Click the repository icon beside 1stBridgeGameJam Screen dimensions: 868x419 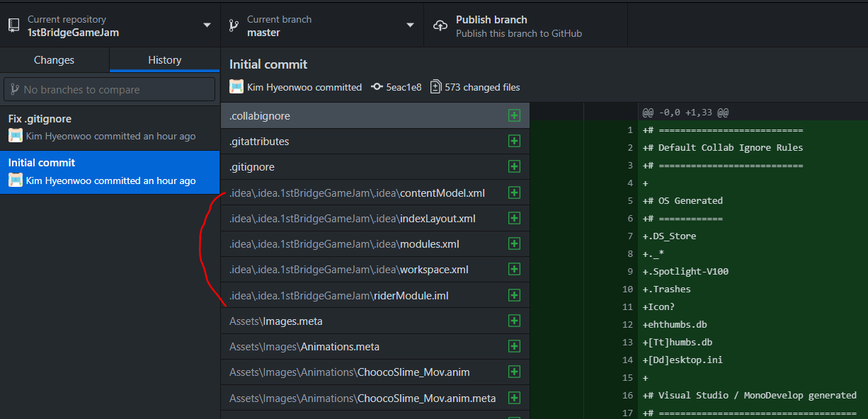tap(13, 25)
